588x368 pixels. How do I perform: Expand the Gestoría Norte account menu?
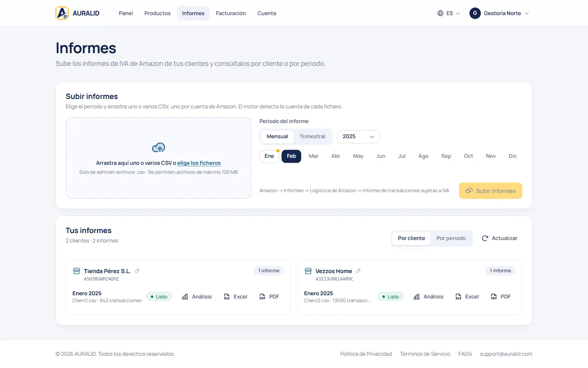tap(499, 13)
